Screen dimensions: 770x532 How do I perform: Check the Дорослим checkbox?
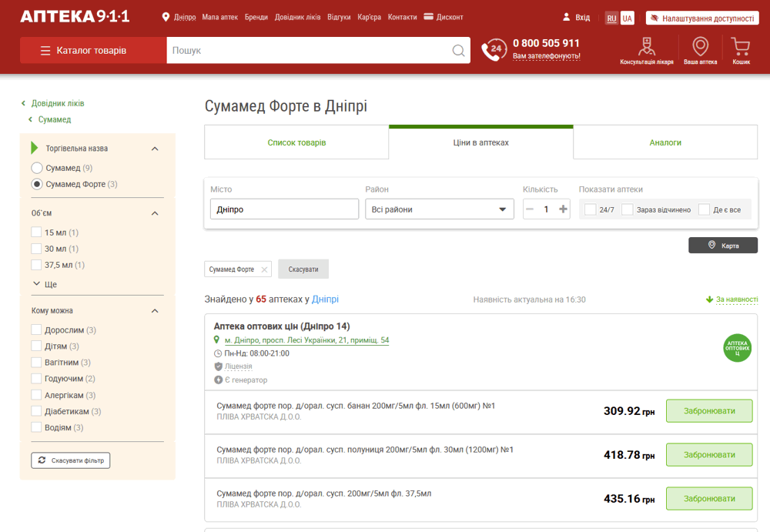pyautogui.click(x=36, y=330)
